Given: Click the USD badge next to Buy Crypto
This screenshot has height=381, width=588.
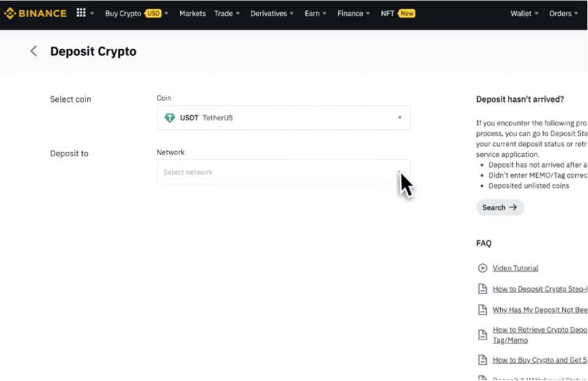Looking at the screenshot, I should [x=153, y=14].
